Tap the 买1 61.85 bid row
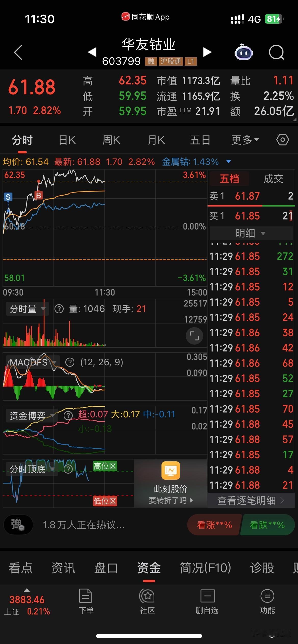 click(251, 216)
